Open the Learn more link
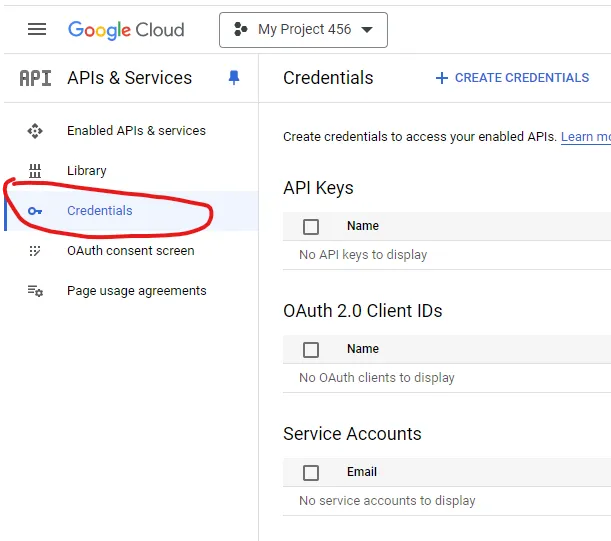 [x=586, y=137]
